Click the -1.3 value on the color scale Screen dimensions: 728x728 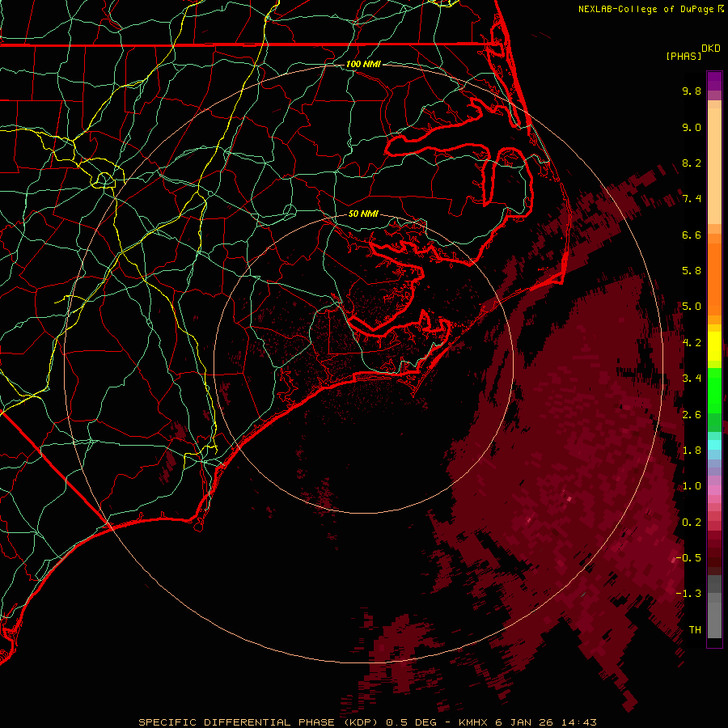(688, 594)
